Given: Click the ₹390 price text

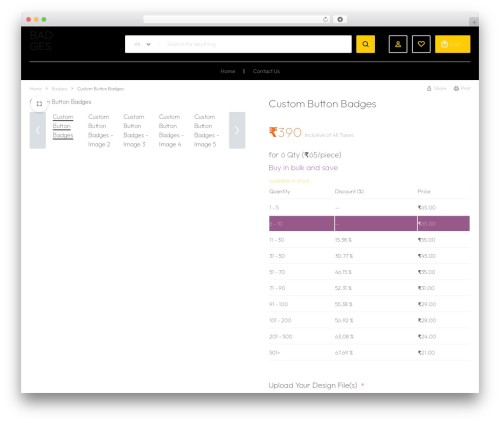Looking at the screenshot, I should (285, 132).
